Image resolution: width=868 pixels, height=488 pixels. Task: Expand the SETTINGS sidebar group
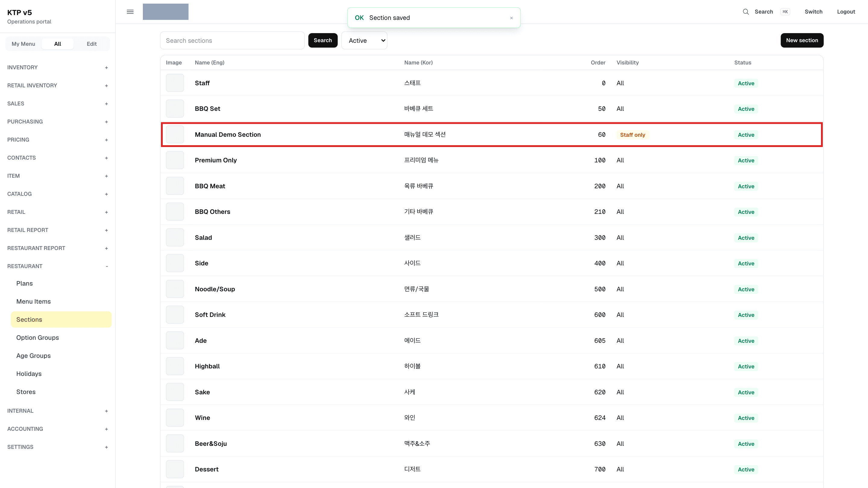[58, 447]
